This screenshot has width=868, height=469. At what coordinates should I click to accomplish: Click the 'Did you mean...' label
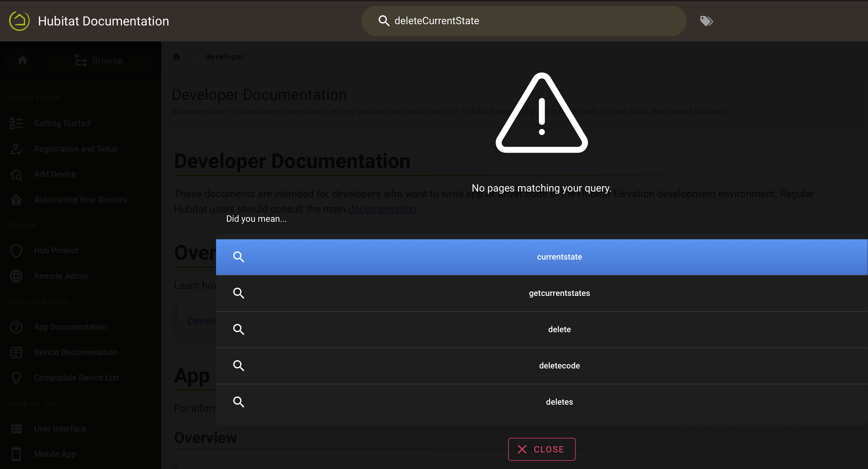point(256,219)
